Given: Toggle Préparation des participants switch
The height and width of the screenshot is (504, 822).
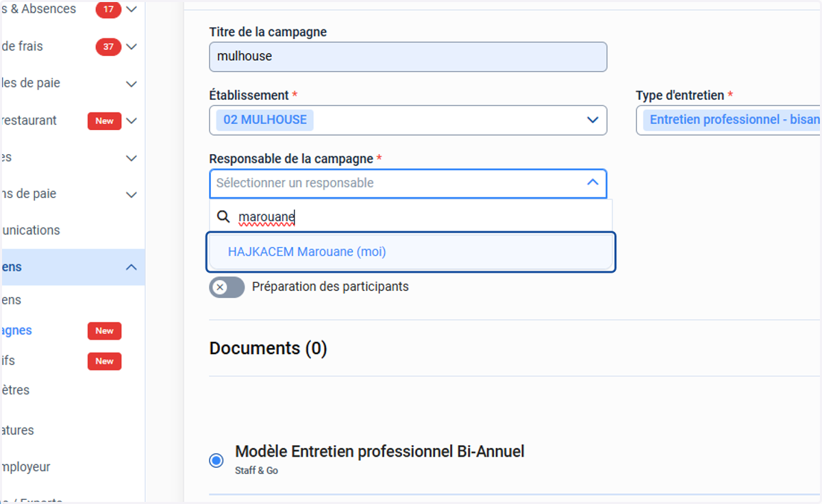Looking at the screenshot, I should click(227, 287).
